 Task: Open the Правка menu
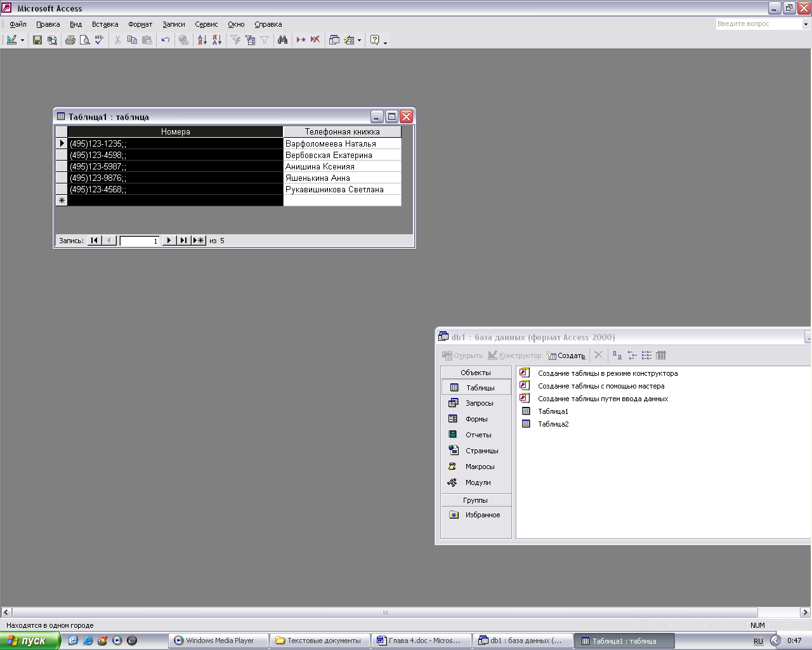[x=48, y=24]
